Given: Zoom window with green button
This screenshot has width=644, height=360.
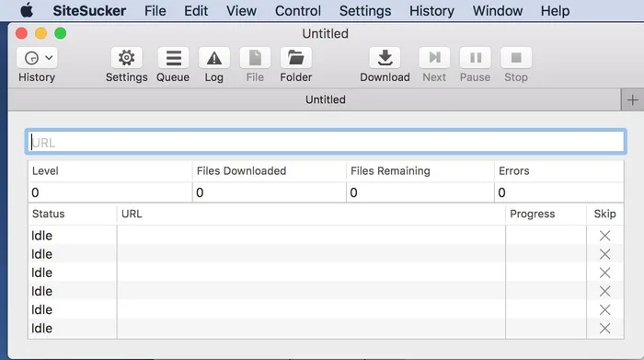Looking at the screenshot, I should 61,33.
